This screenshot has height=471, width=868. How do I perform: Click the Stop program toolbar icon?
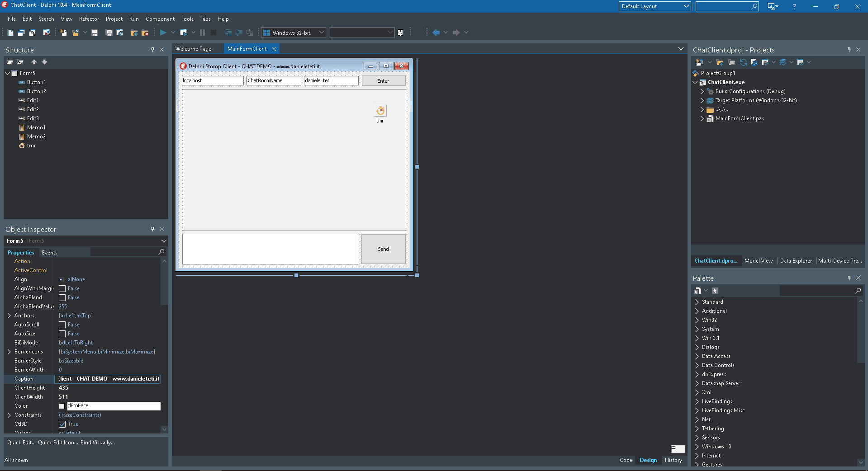point(213,33)
